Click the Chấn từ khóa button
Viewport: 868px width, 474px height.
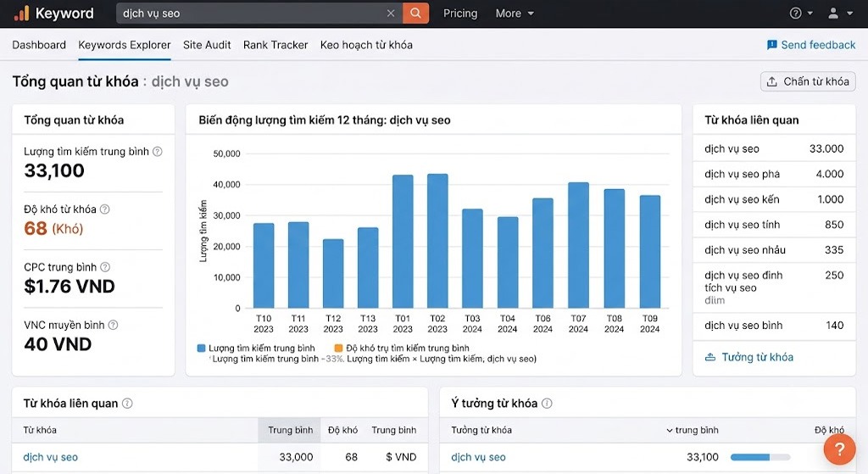coord(808,81)
